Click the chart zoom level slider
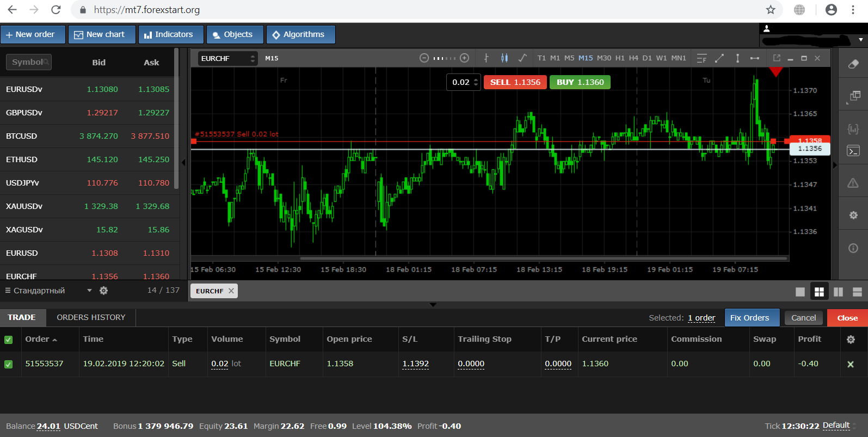 (x=445, y=58)
